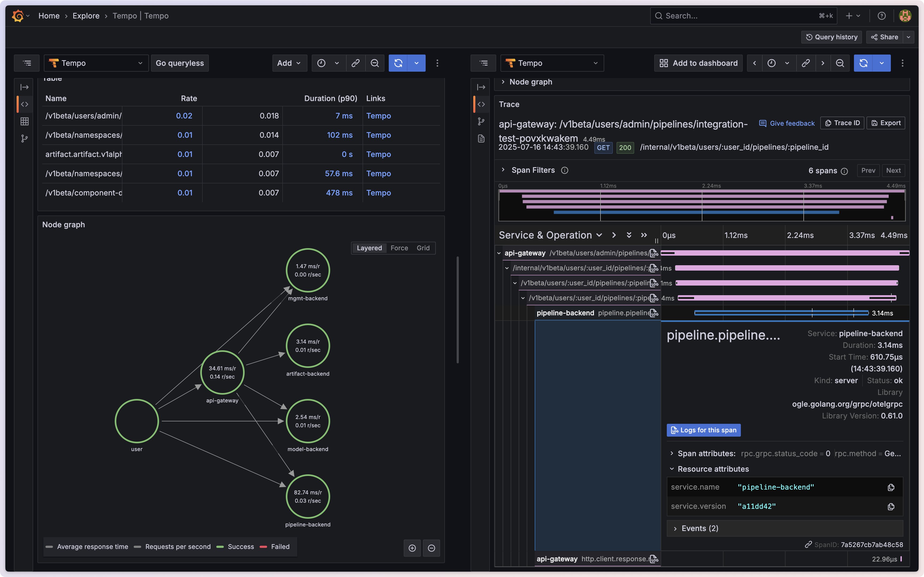Zoom in the node graph plus icon
This screenshot has height=577, width=924.
point(412,548)
